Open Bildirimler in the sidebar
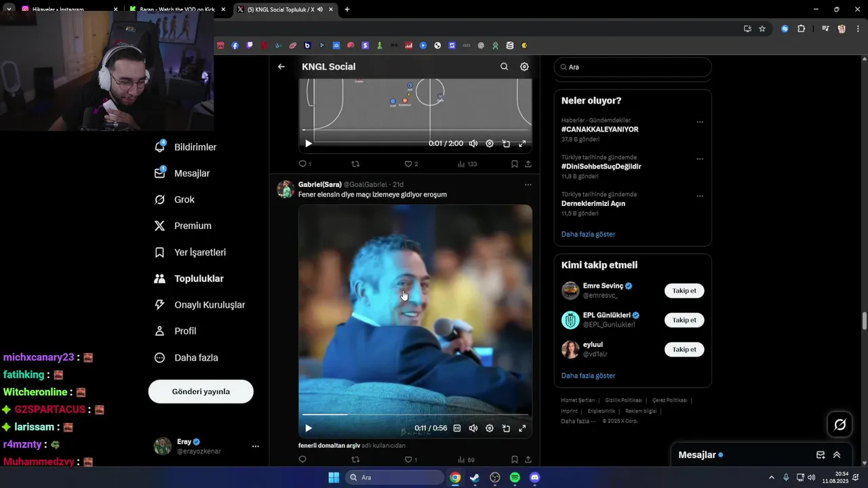Viewport: 868px width, 488px height. click(186, 147)
